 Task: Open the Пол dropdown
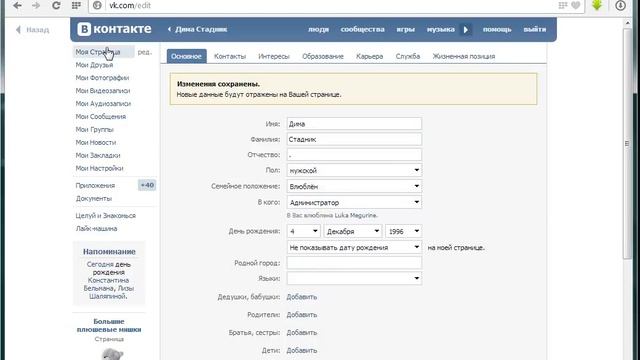[354, 170]
